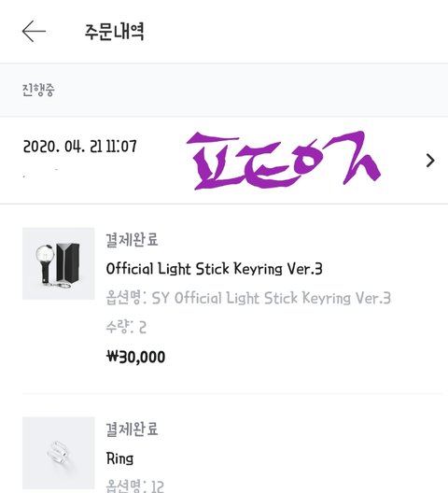This screenshot has height=493, width=448.
Task: Tap the 진행중 section header
Action: tap(38, 90)
